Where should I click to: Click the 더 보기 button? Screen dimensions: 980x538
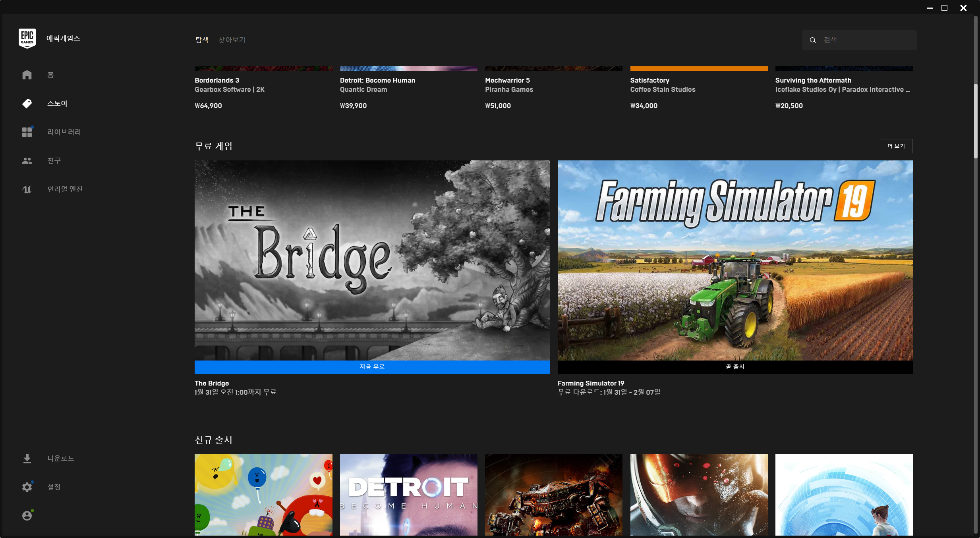coord(896,146)
